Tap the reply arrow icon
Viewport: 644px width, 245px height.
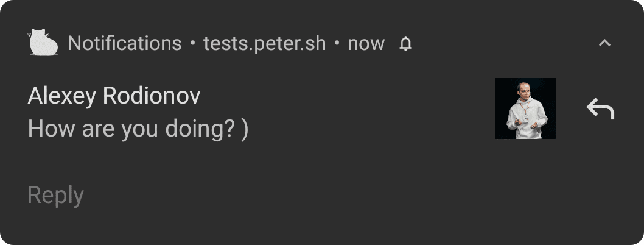point(600,109)
